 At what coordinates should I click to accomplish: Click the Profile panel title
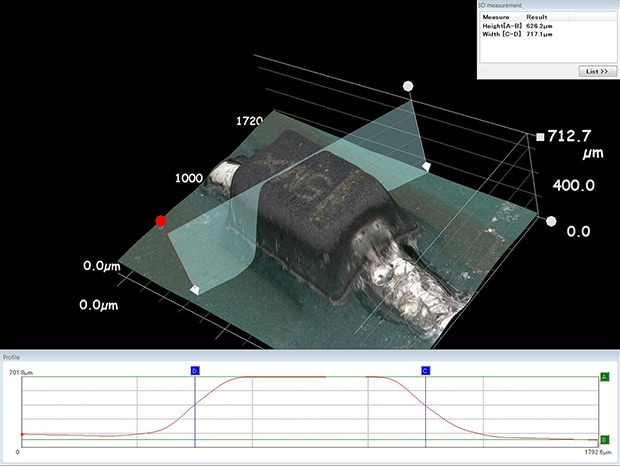click(11, 357)
